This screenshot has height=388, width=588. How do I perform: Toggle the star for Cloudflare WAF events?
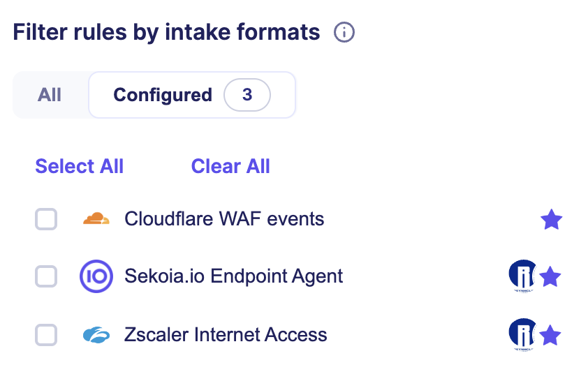coord(552,220)
